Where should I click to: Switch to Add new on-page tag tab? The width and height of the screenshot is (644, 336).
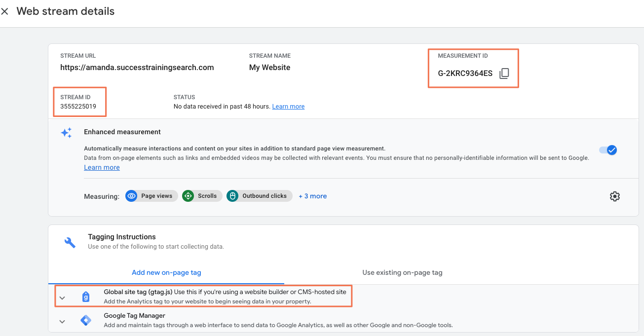(x=166, y=272)
